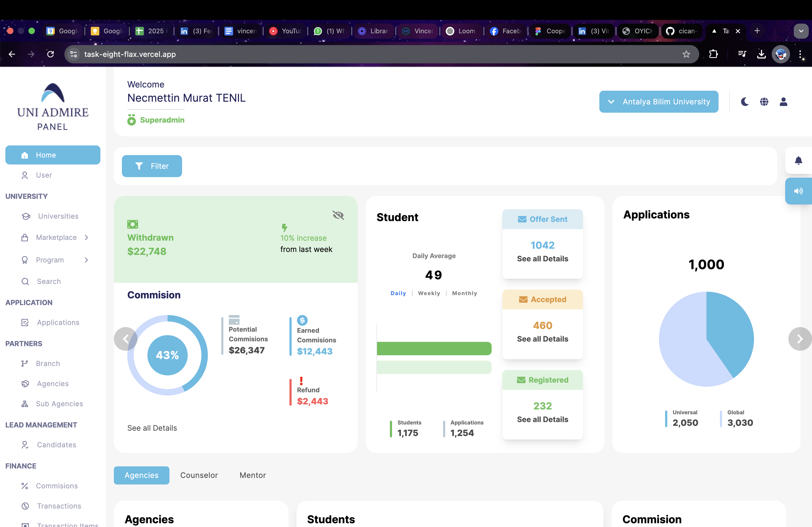Screen dimensions: 812x527
Task: Switch to the Mentor tab
Action: [252, 475]
